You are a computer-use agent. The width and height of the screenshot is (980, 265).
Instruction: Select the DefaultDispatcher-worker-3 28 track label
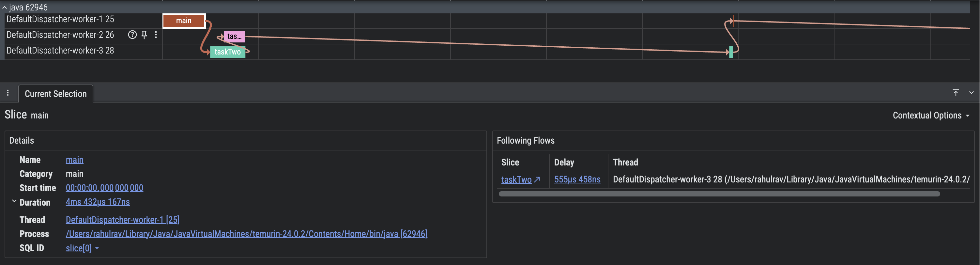click(x=60, y=51)
